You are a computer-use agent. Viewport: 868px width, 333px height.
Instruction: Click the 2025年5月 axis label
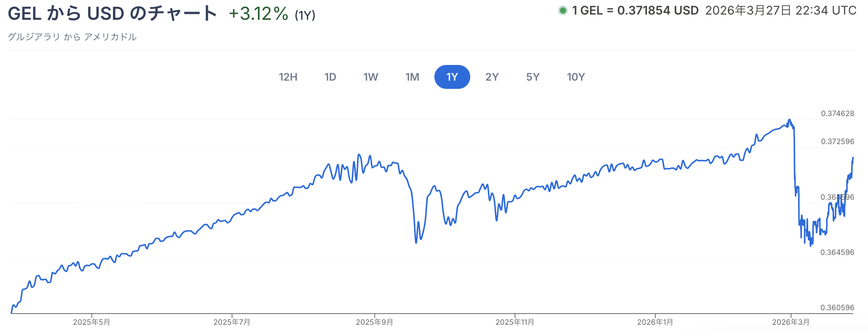coord(92,322)
